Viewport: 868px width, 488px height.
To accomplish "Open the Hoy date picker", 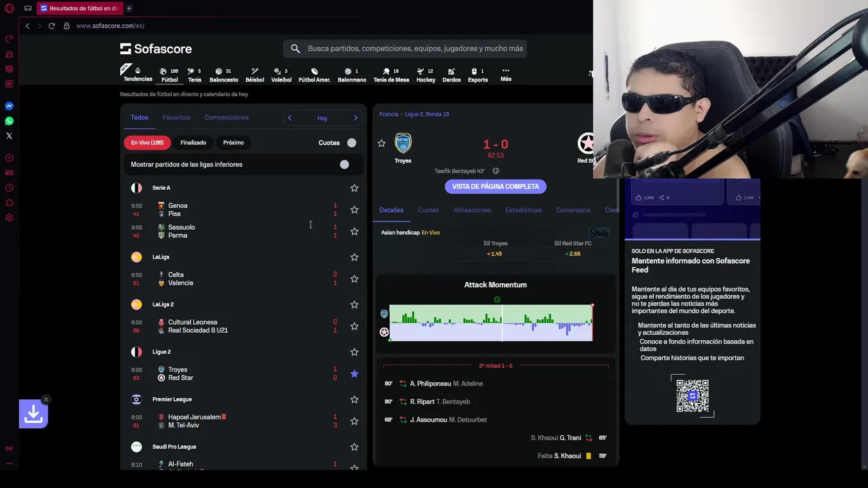I will coord(322,118).
